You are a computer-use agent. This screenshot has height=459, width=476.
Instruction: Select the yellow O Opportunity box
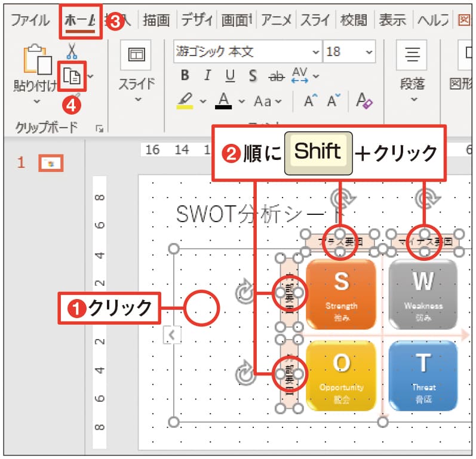pyautogui.click(x=341, y=375)
